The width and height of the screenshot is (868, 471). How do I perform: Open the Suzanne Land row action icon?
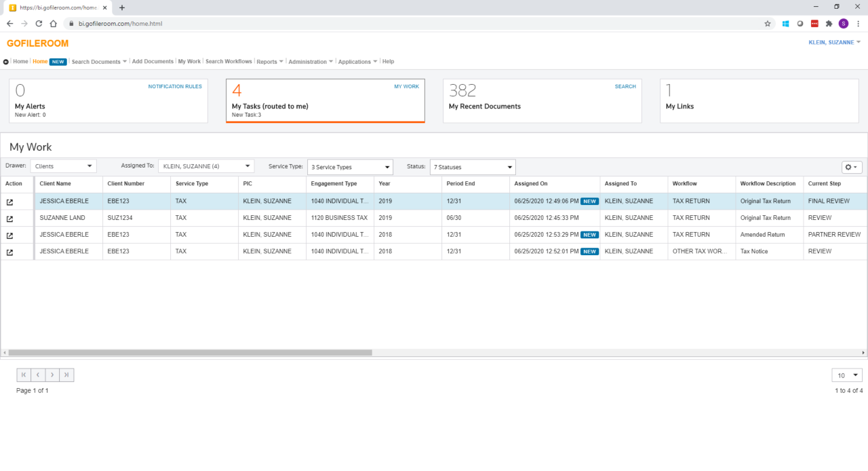(x=9, y=219)
